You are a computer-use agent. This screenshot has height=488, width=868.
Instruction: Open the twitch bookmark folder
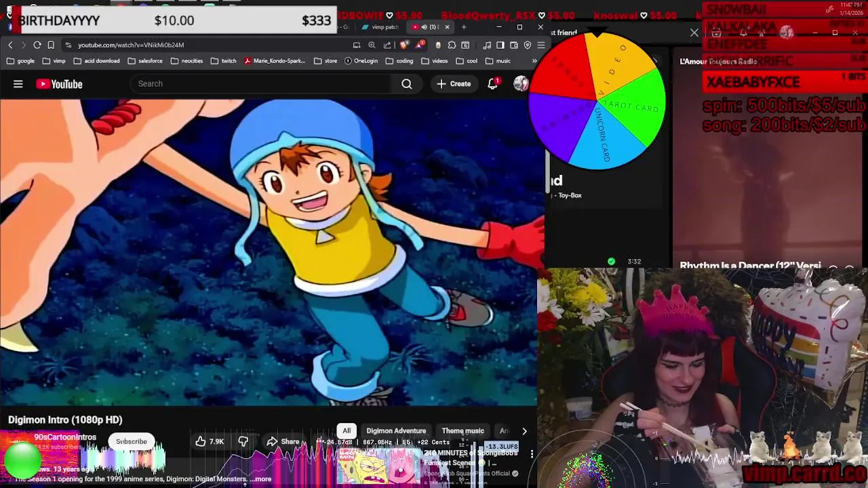(223, 61)
